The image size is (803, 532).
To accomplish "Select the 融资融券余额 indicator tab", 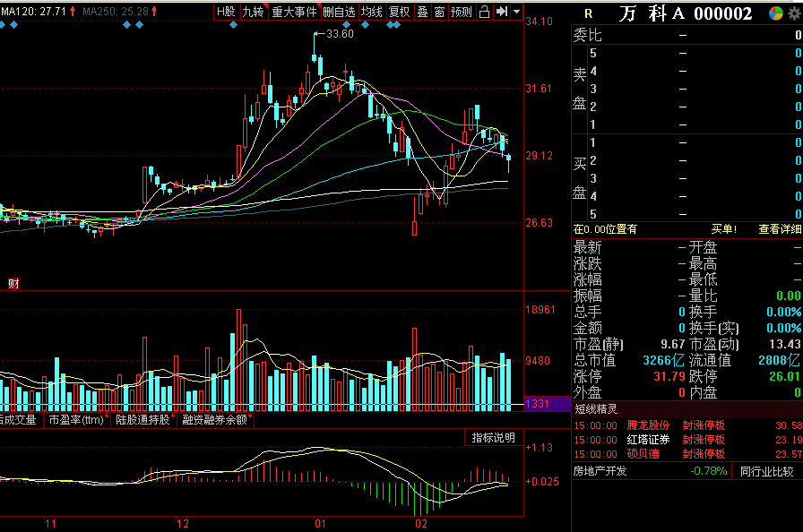I will pos(215,420).
